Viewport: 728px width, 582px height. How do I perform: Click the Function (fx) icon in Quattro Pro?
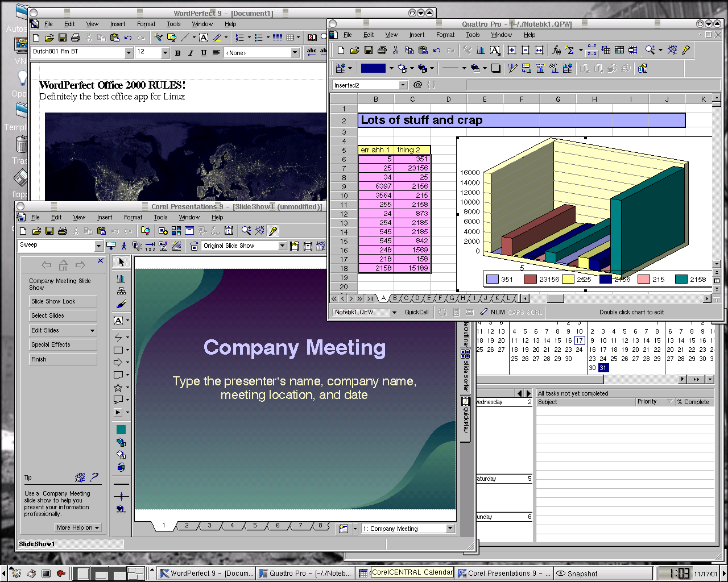click(557, 50)
